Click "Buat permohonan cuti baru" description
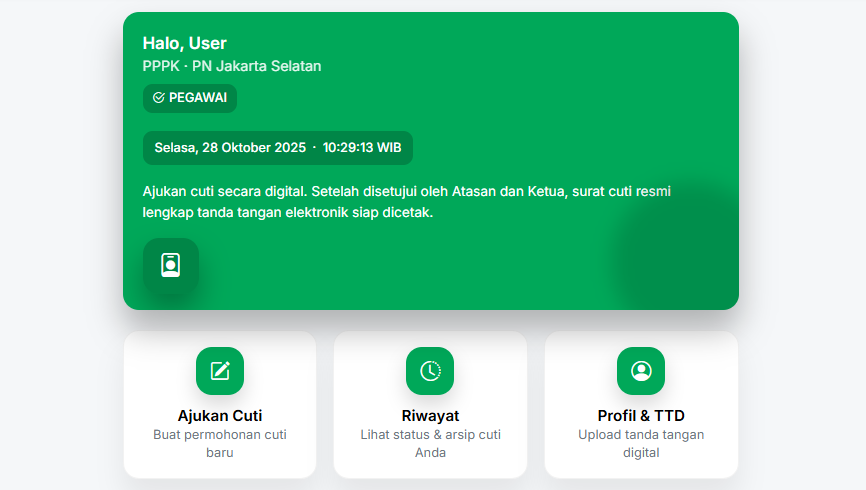Image resolution: width=866 pixels, height=490 pixels. point(220,443)
